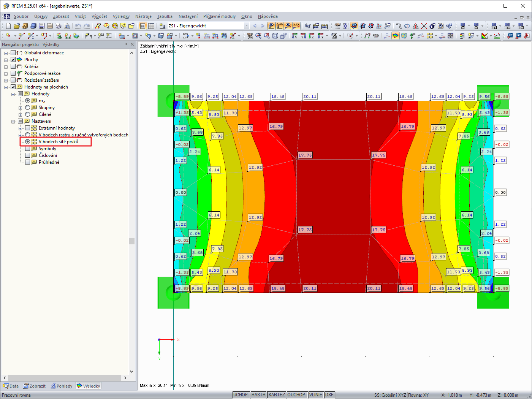Viewport: 532px width, 399px height.
Task: Toggle the RASTR status bar button
Action: 258,395
